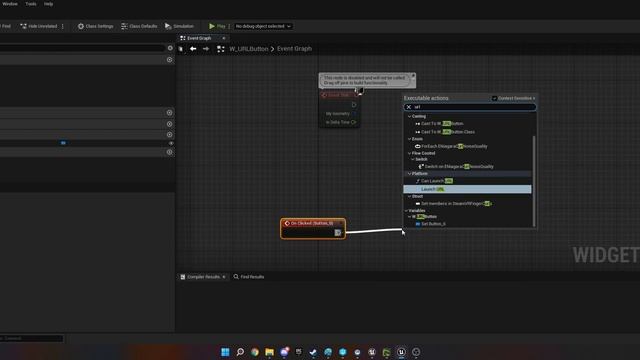The height and width of the screenshot is (360, 640).
Task: Switch to the Event Graph tab
Action: coord(199,38)
